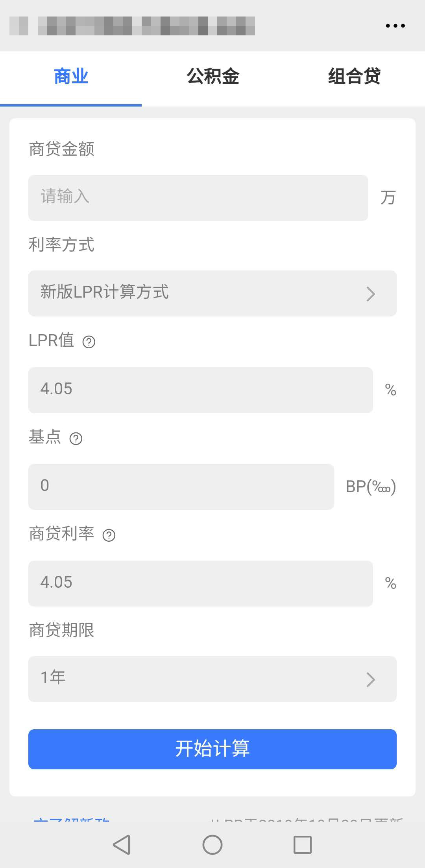
Task: Open the three-dot more options menu
Action: pos(395,26)
